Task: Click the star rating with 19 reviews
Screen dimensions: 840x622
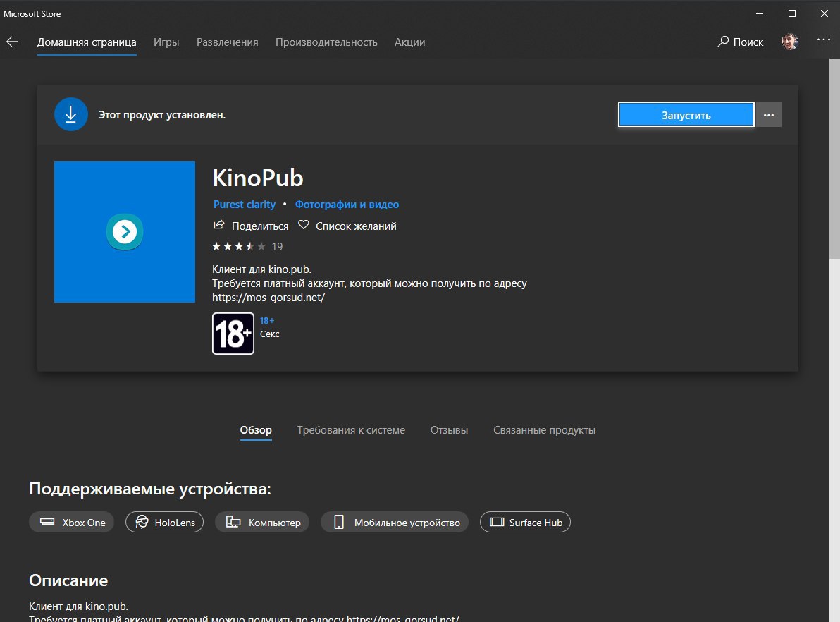Action: (247, 247)
